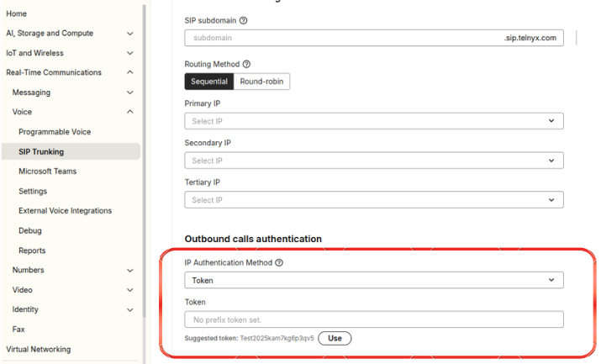Image resolution: width=601 pixels, height=364 pixels.
Task: Click the Token input field
Action: tap(374, 319)
